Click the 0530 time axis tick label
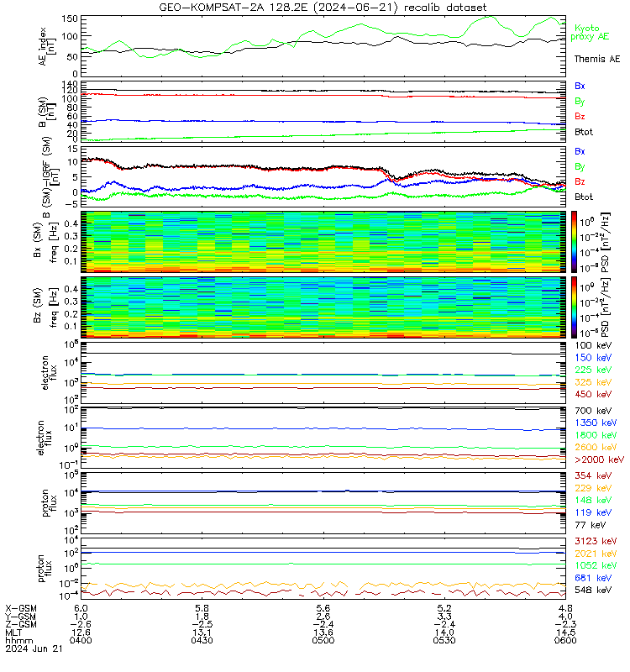 point(444,640)
